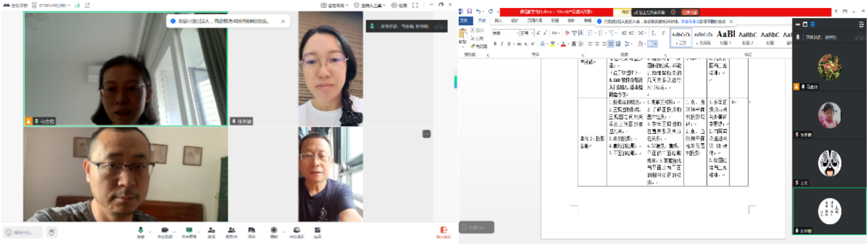Open the invite participants icon

tap(211, 230)
